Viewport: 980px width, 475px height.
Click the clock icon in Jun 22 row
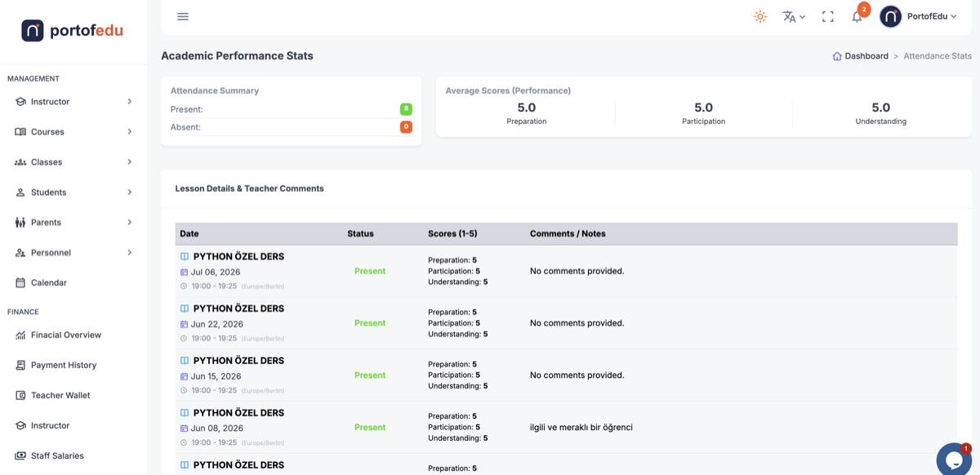184,339
